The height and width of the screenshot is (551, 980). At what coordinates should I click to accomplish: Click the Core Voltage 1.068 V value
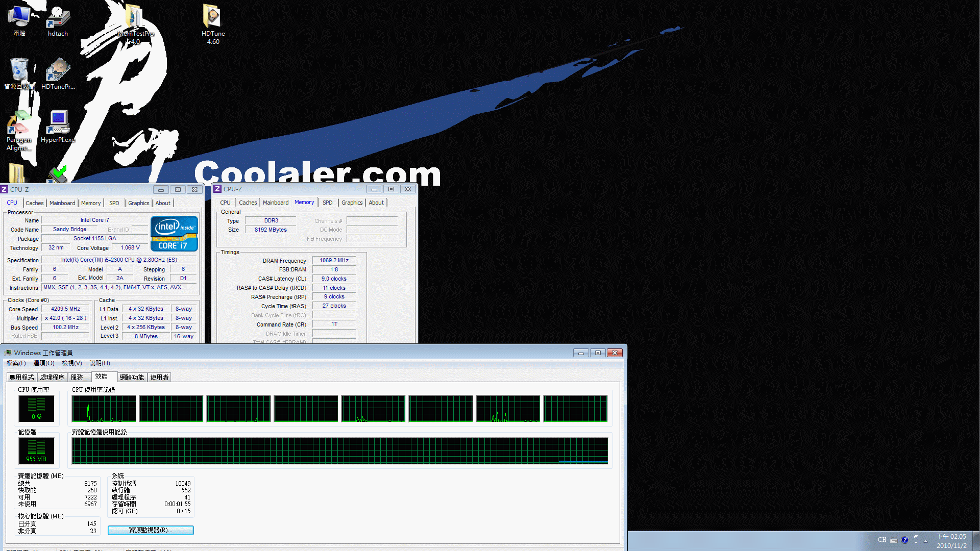130,247
